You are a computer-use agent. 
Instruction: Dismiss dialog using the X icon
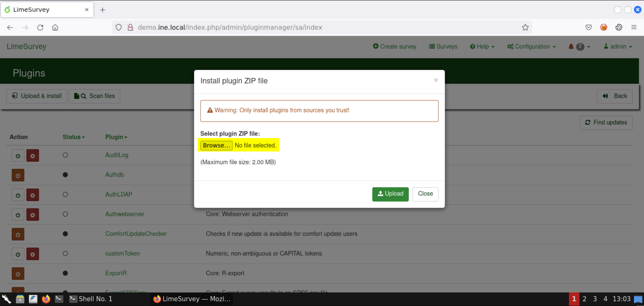tap(436, 80)
